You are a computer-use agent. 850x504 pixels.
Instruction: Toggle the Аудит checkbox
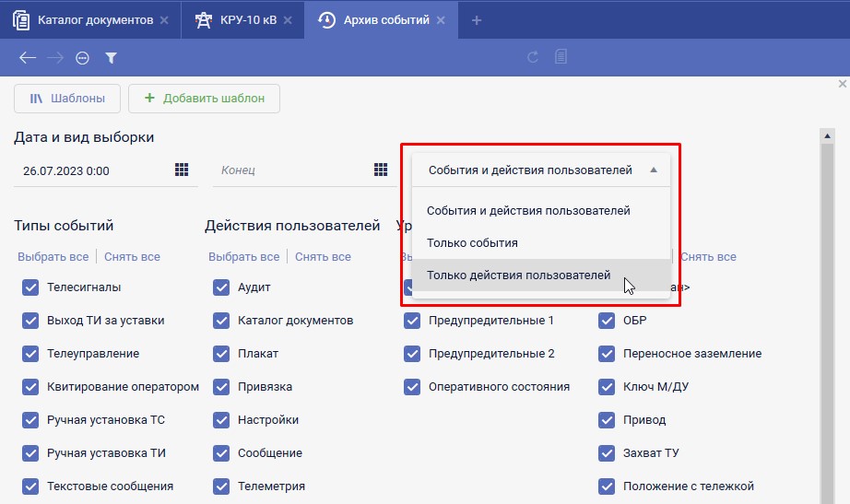pyautogui.click(x=221, y=287)
